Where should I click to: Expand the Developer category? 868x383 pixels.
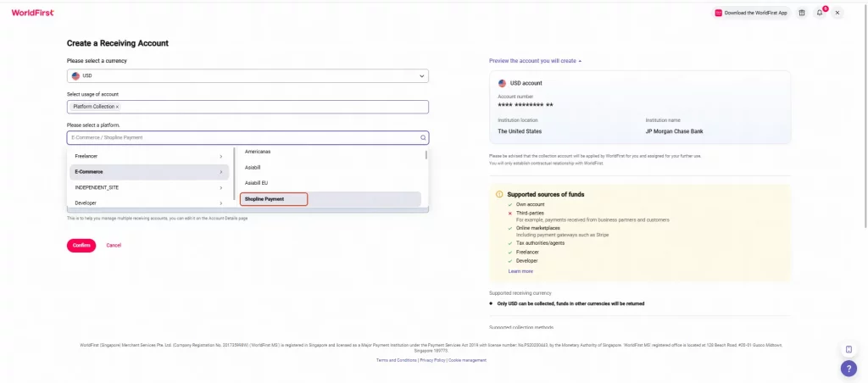pyautogui.click(x=149, y=203)
